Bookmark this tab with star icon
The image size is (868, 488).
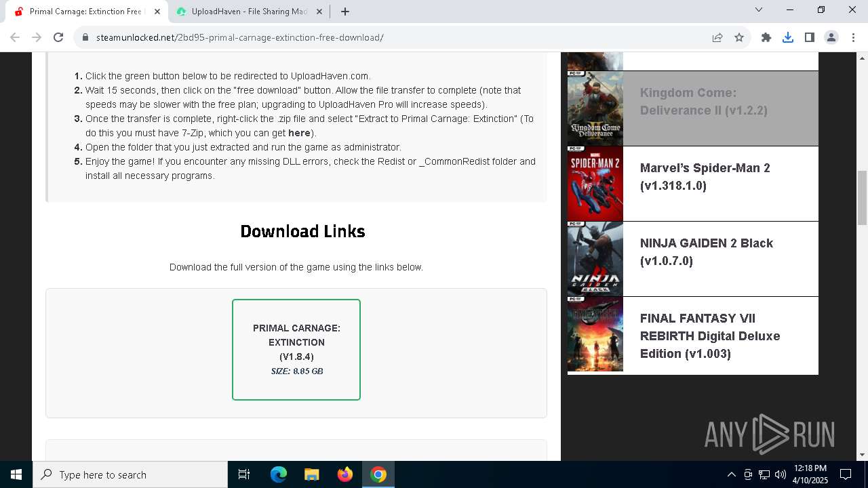pyautogui.click(x=739, y=37)
